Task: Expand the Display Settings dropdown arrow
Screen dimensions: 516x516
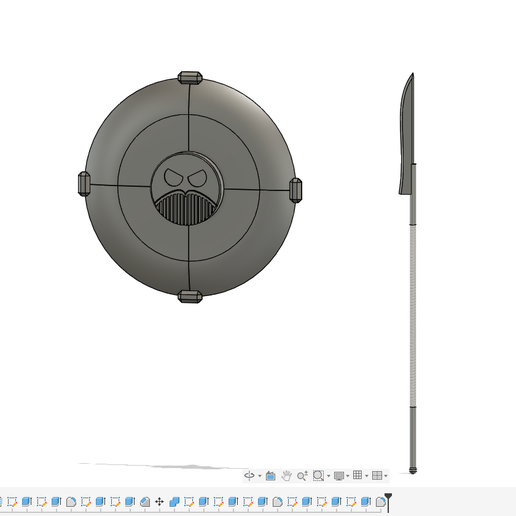Action: (x=348, y=476)
